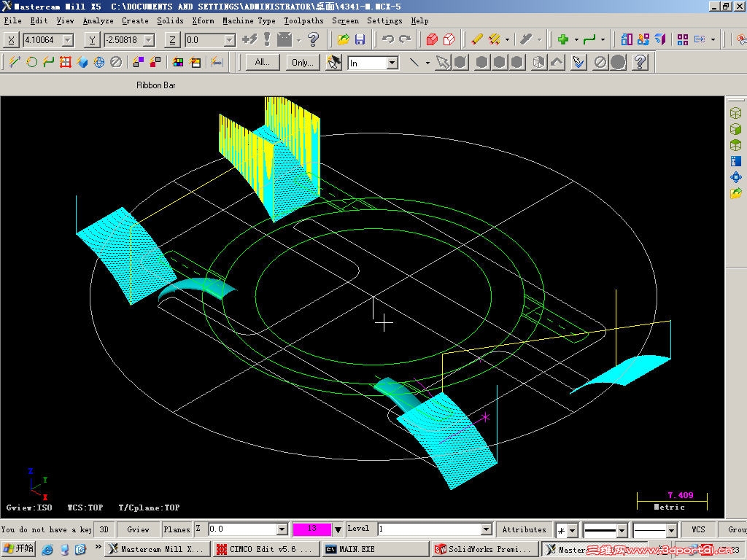Click the Y coordinate lock button
Viewport: 747px width, 560px height.
(91, 40)
